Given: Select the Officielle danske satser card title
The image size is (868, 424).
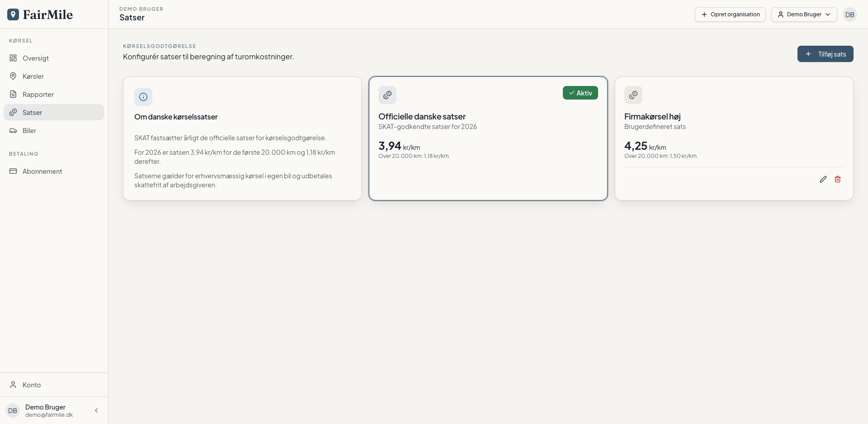Looking at the screenshot, I should click(x=422, y=116).
